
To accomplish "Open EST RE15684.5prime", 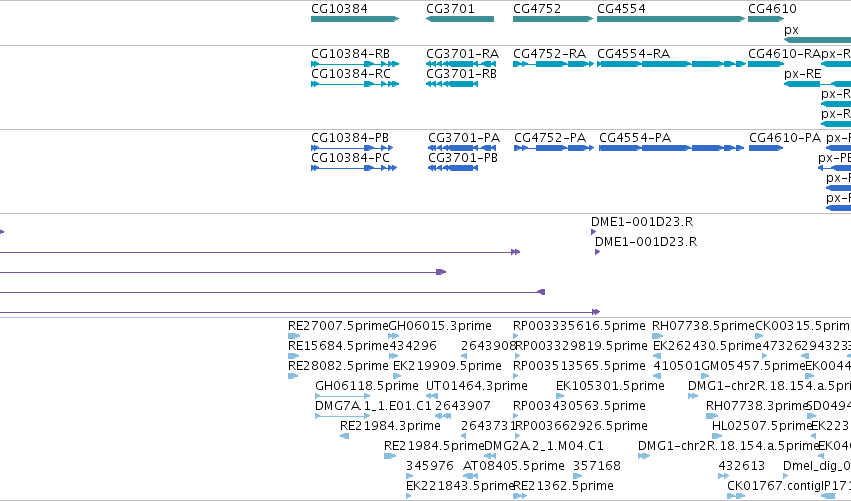I will point(338,346).
